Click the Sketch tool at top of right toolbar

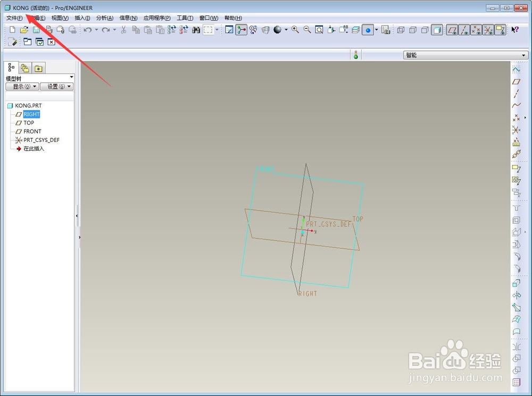[x=516, y=70]
